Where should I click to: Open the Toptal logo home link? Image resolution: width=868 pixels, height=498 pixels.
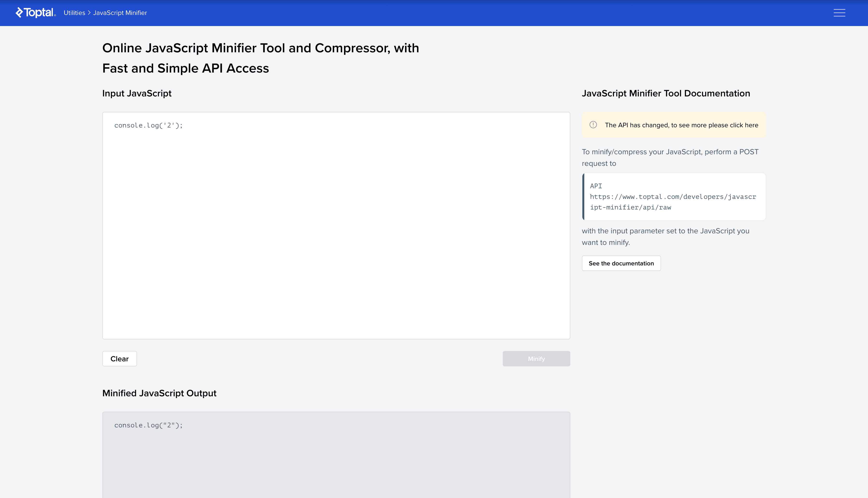36,13
